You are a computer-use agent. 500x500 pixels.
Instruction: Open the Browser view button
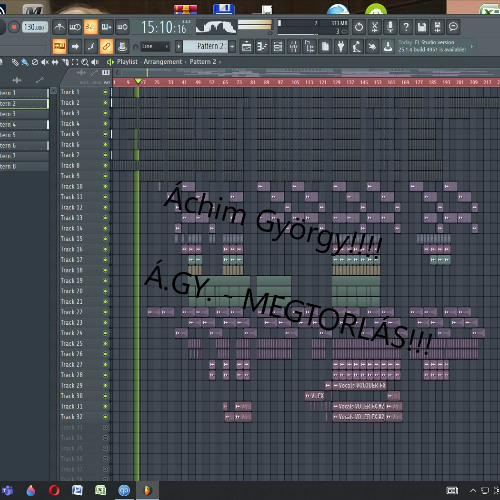(309, 47)
